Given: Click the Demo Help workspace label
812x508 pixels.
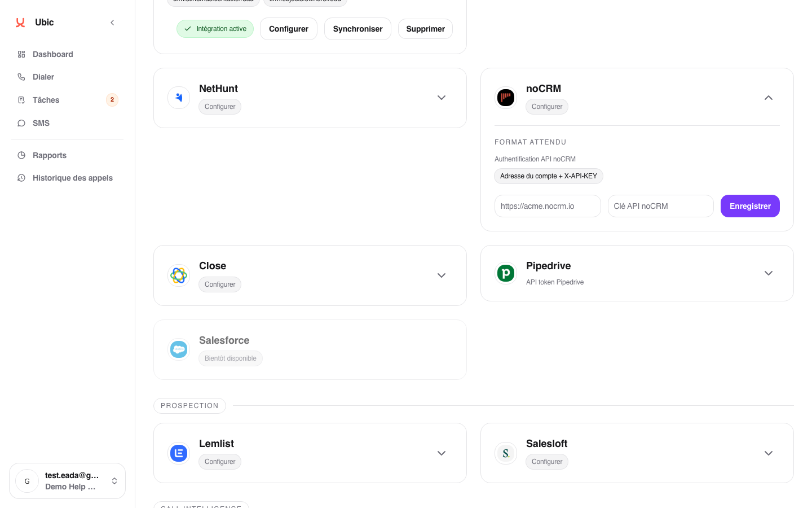Looking at the screenshot, I should point(70,487).
